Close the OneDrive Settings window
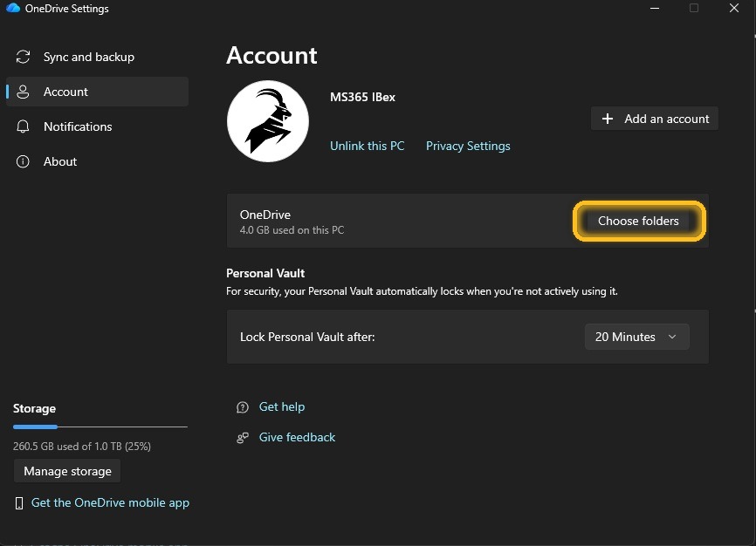The image size is (756, 546). tap(734, 8)
